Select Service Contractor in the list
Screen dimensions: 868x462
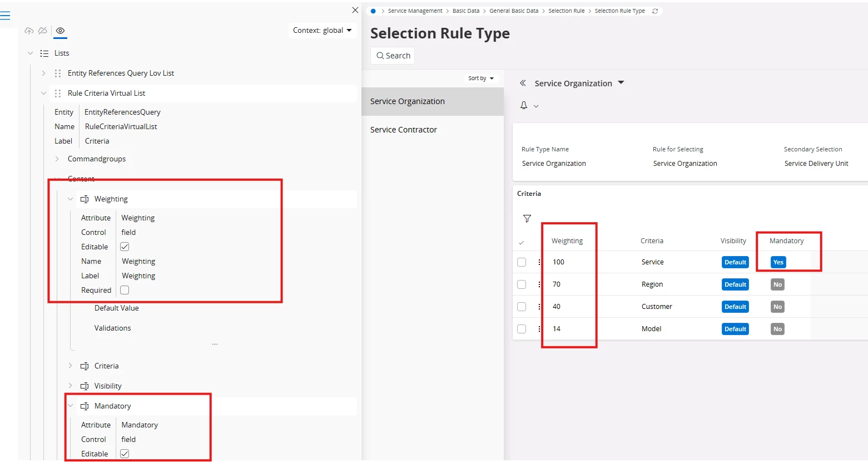[404, 130]
